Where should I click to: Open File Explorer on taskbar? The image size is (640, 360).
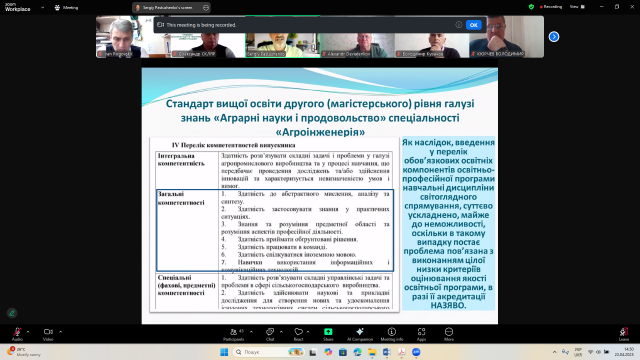pyautogui.click(x=372, y=352)
